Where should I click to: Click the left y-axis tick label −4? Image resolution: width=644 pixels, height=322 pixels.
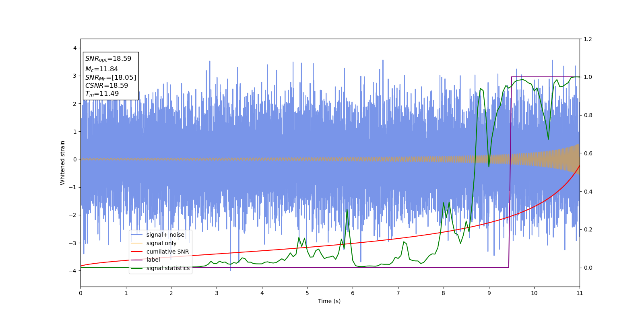[x=73, y=271]
